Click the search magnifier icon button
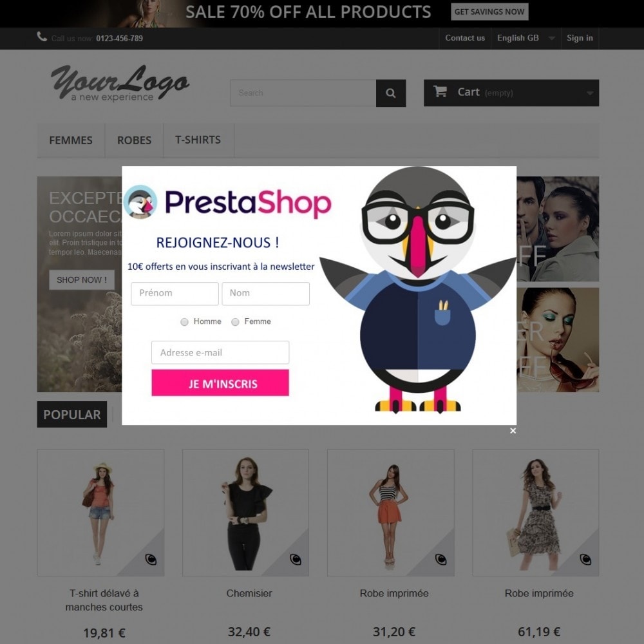Image resolution: width=644 pixels, height=644 pixels. coord(391,93)
